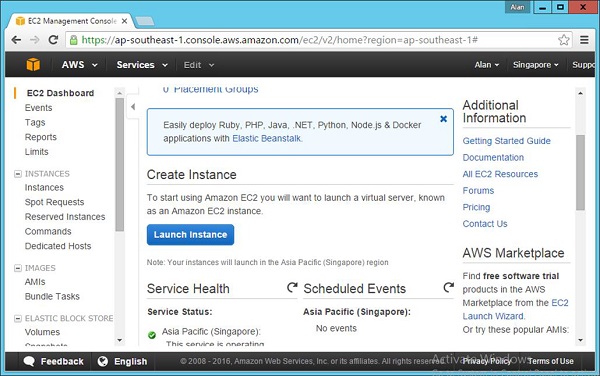Screen dimensions: 600x376
Task: Open AMIs in sidebar
Action: point(35,282)
